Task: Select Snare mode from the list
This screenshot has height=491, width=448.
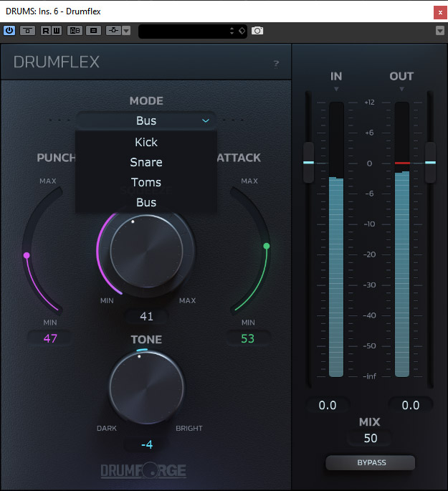Action: 146,162
